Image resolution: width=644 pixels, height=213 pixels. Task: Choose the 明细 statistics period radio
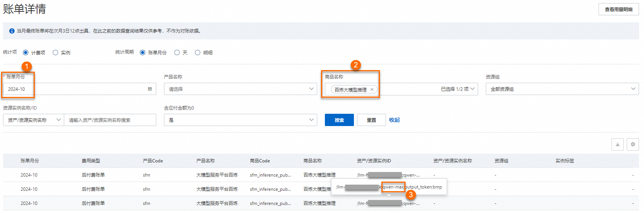pos(198,52)
